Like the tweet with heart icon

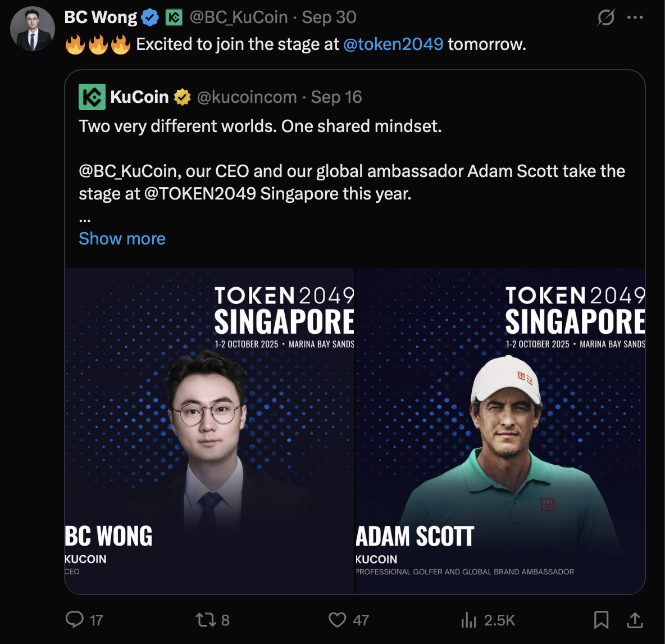337,620
